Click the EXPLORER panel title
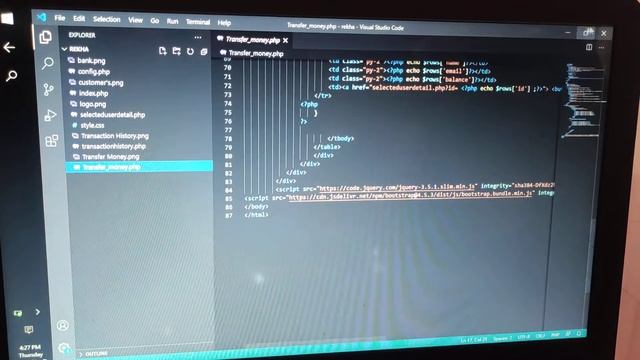The image size is (640, 360). pyautogui.click(x=82, y=35)
